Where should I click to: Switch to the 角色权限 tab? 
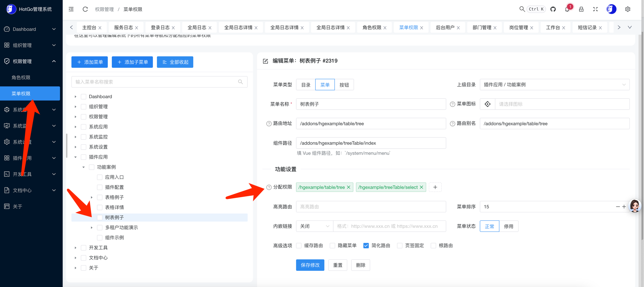(x=372, y=28)
